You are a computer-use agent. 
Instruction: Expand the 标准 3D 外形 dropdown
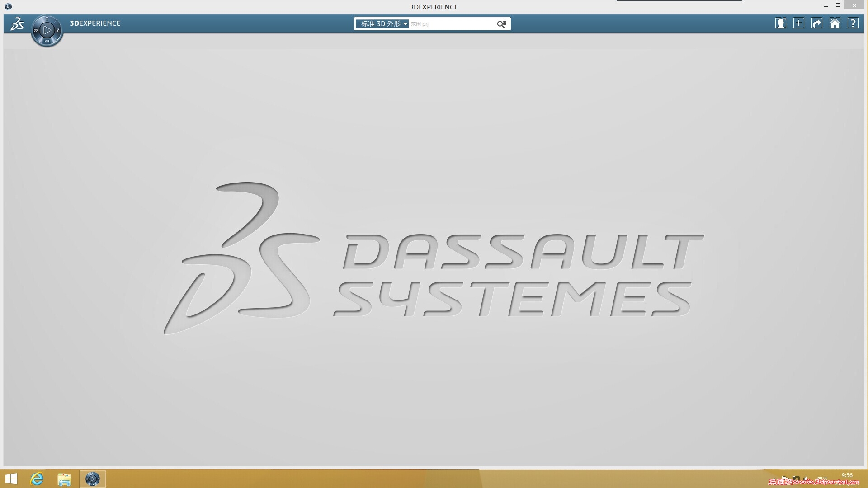pyautogui.click(x=382, y=24)
